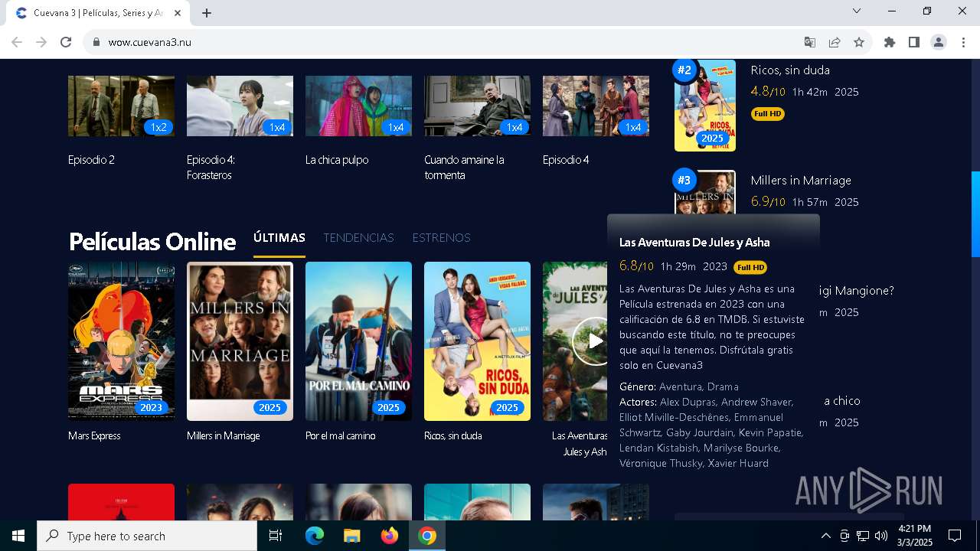Click the share page icon

point(835,42)
